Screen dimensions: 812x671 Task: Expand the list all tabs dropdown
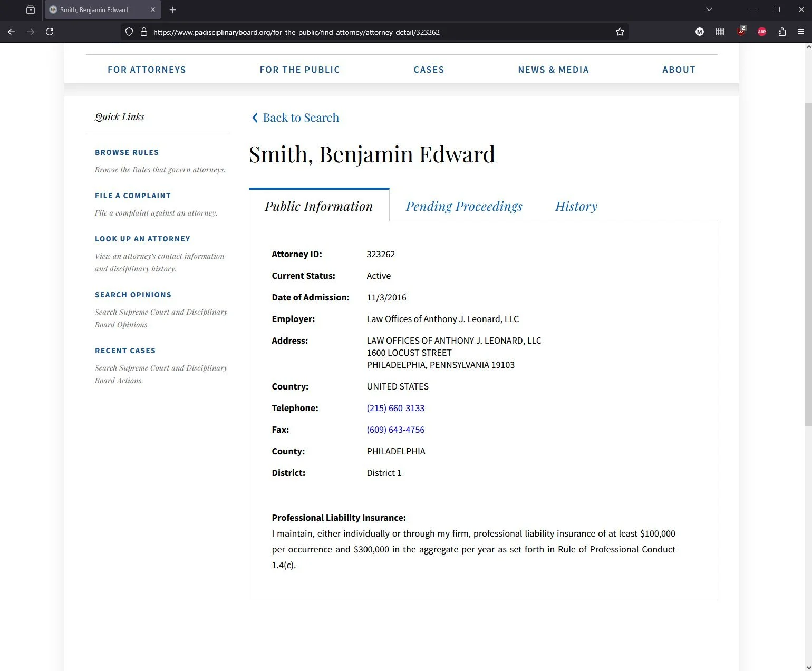709,9
